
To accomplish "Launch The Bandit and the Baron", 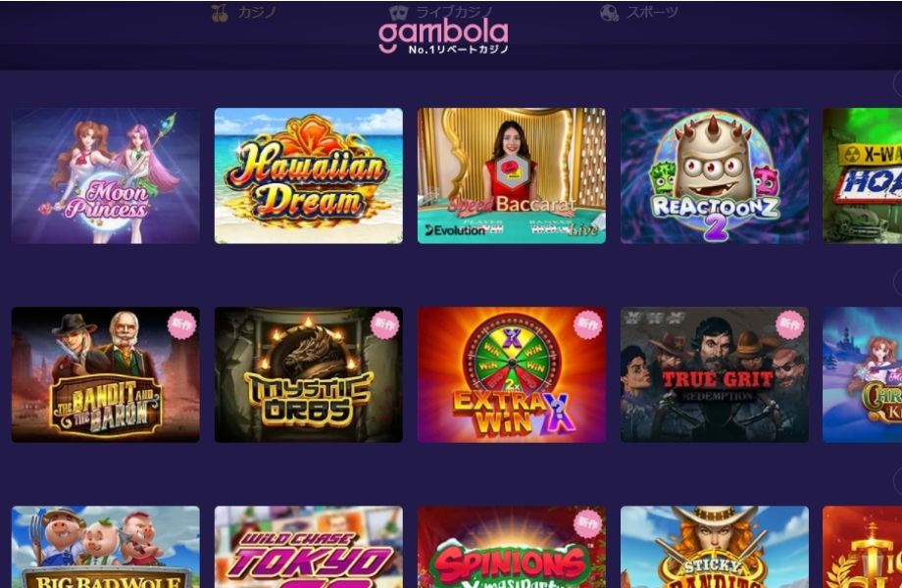I will tap(106, 374).
